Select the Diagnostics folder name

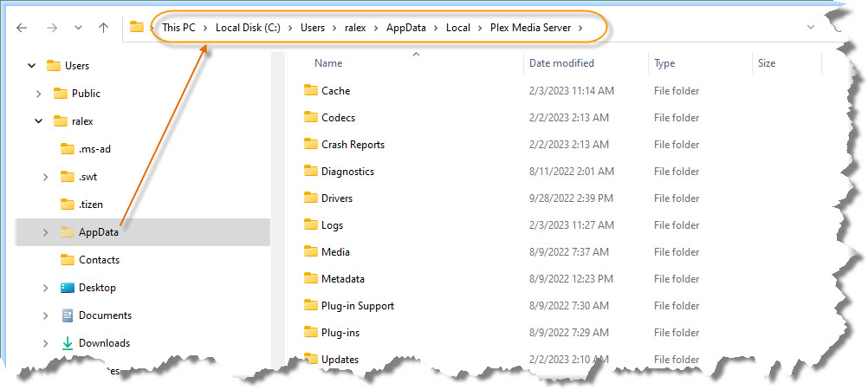coord(347,172)
